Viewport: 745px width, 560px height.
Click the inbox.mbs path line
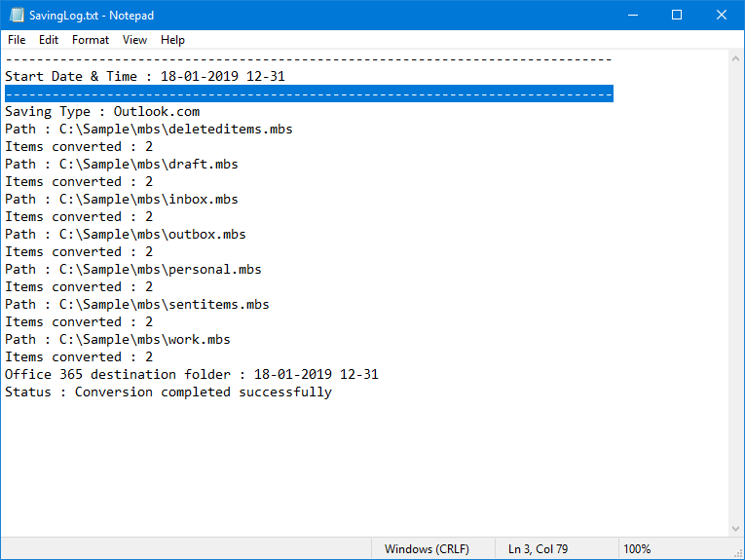coord(122,200)
